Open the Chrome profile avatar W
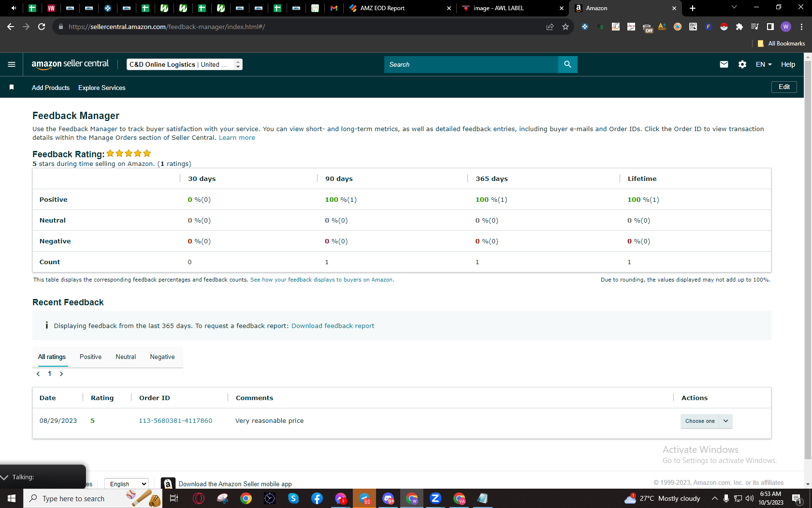 point(786,27)
